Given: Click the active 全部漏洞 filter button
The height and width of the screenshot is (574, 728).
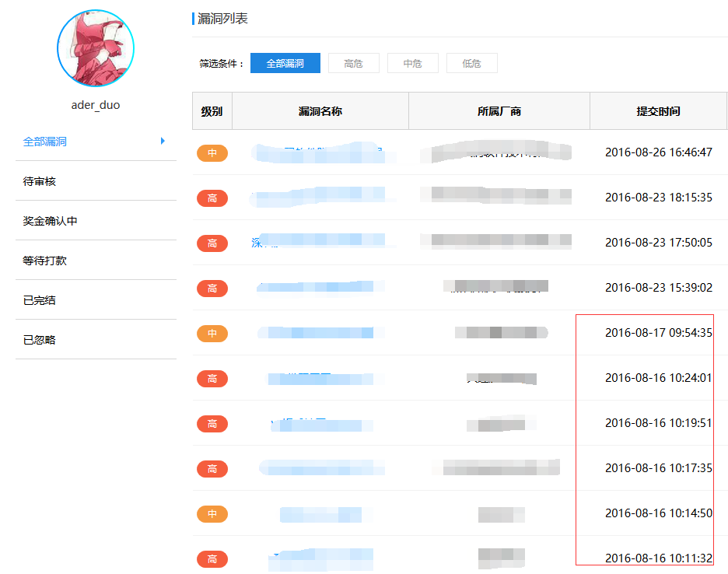Looking at the screenshot, I should click(x=286, y=63).
